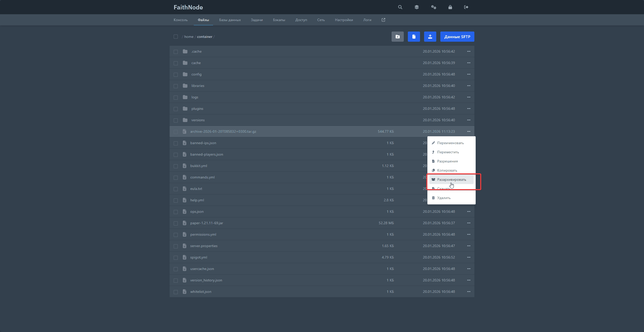644x332 pixels.
Task: Open the home breadcrumb link
Action: [189, 37]
